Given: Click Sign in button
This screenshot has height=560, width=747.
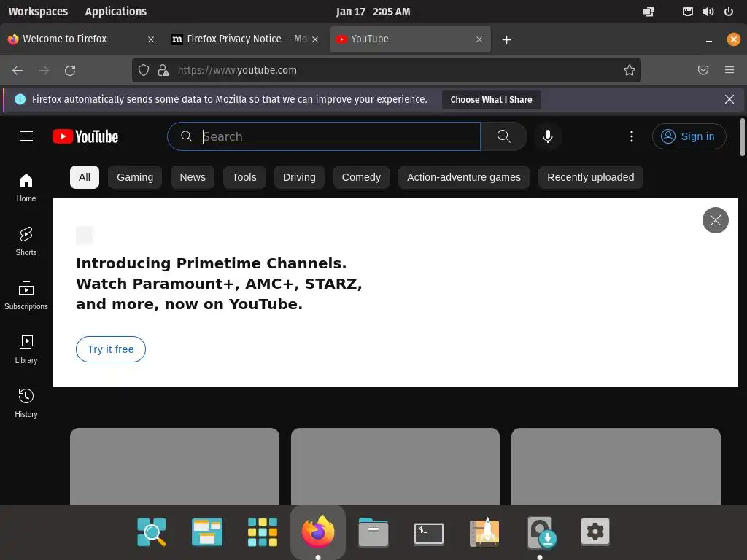Looking at the screenshot, I should pyautogui.click(x=689, y=136).
